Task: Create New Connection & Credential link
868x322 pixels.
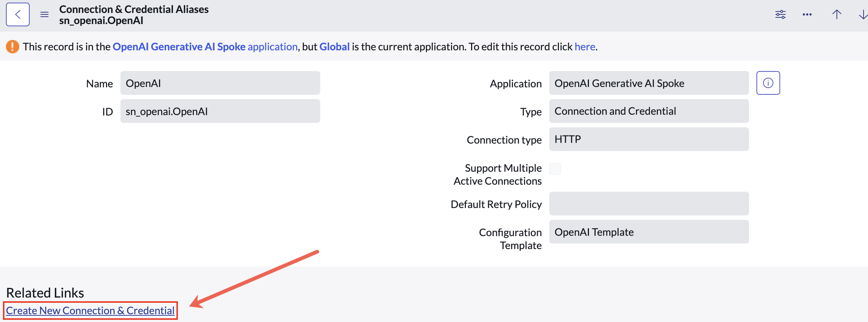Action: point(90,311)
